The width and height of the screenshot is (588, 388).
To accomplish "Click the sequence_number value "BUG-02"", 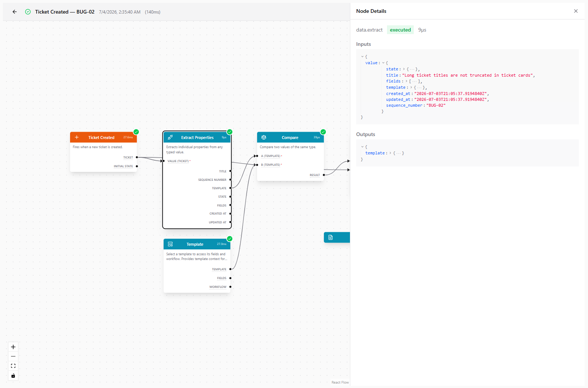I will tap(436, 106).
